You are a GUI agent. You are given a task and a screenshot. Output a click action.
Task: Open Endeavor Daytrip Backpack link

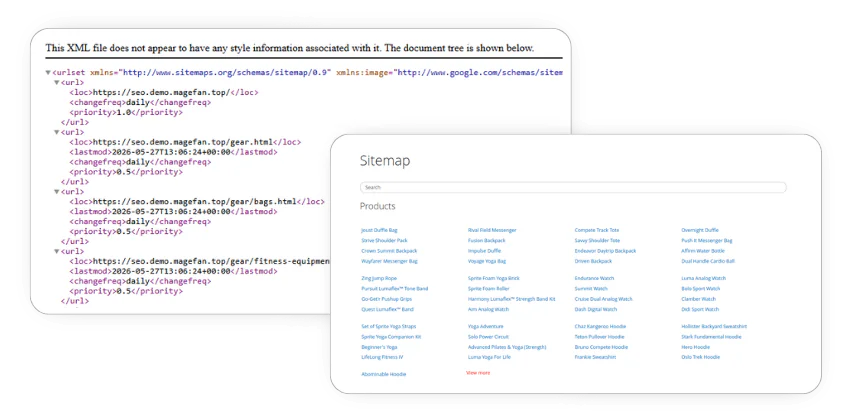[x=606, y=251]
